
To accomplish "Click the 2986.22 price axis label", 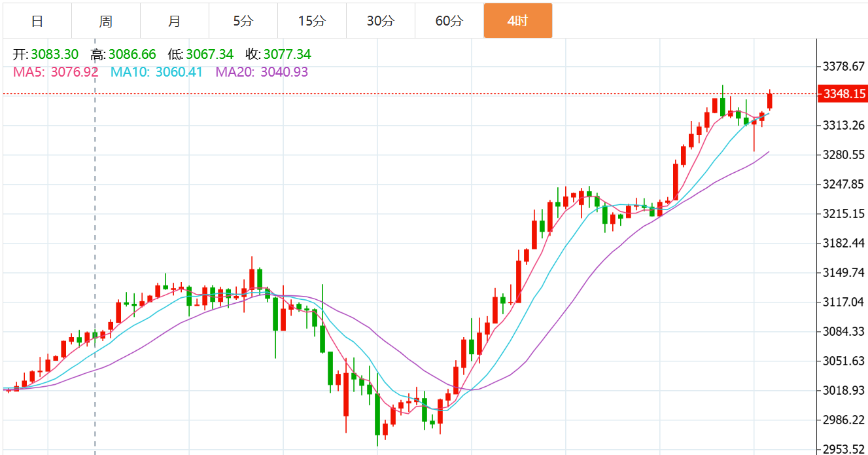I will click(844, 420).
